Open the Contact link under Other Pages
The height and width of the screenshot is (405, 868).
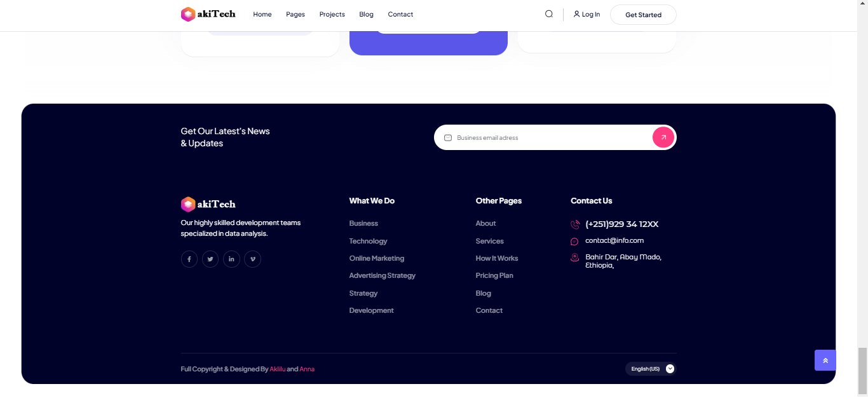(x=489, y=310)
